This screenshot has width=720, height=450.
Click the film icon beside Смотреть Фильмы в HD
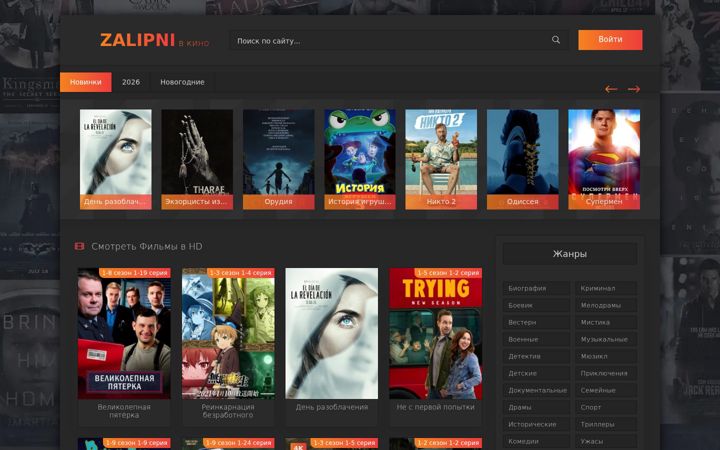click(79, 247)
